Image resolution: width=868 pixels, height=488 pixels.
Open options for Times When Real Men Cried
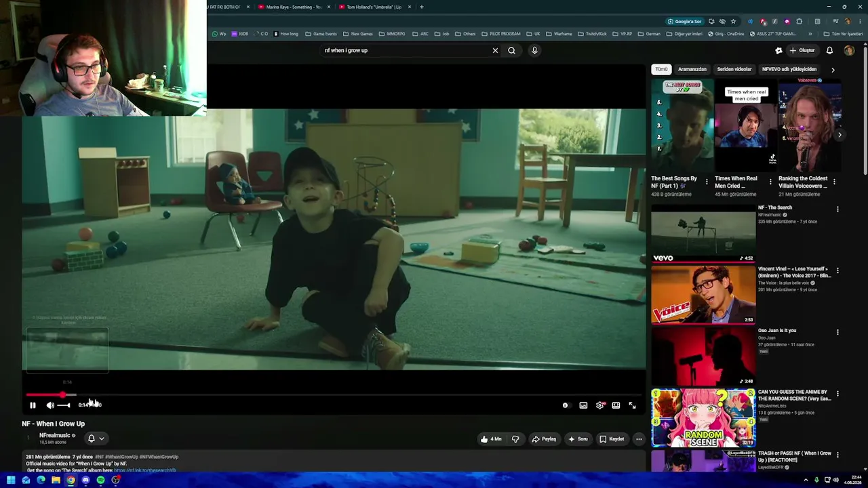pyautogui.click(x=770, y=182)
